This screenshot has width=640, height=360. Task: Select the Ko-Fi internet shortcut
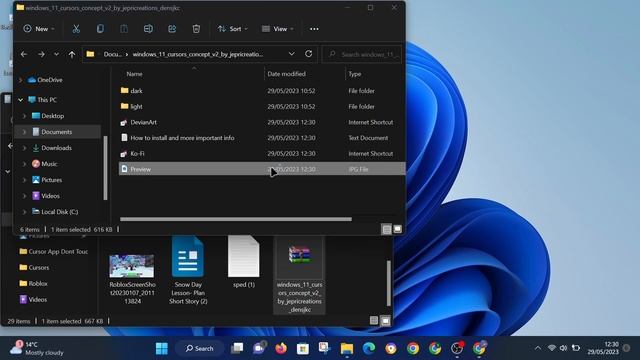point(262,153)
